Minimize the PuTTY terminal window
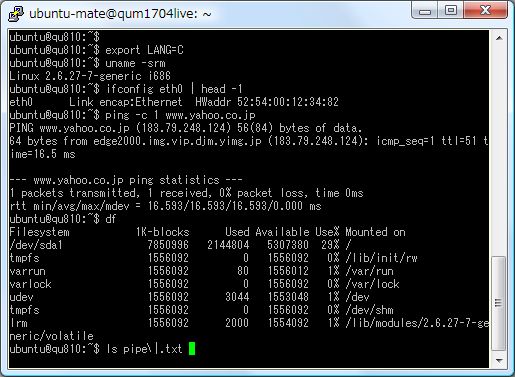 point(425,11)
